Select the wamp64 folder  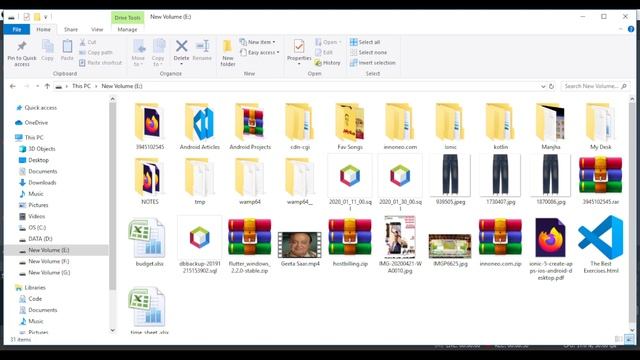coord(250,182)
